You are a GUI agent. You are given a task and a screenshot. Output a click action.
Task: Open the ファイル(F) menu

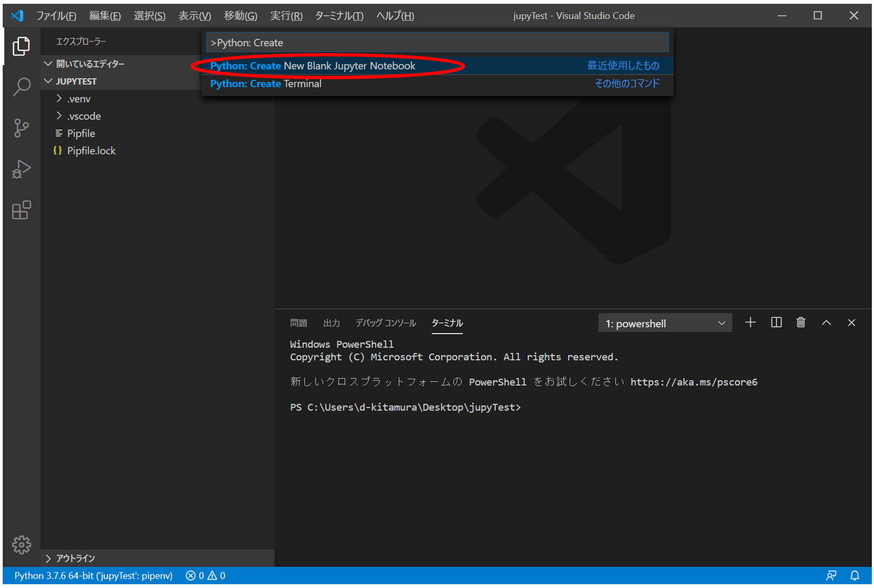coord(56,16)
